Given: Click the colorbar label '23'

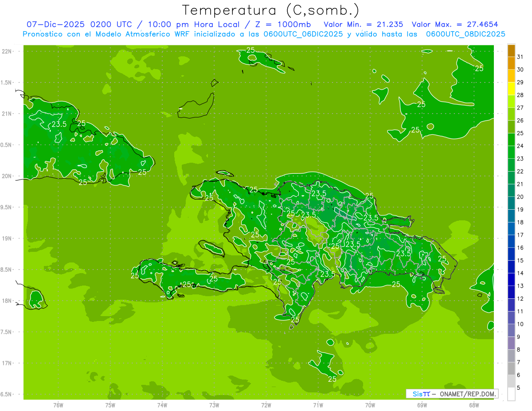Looking at the screenshot, I should (520, 159).
